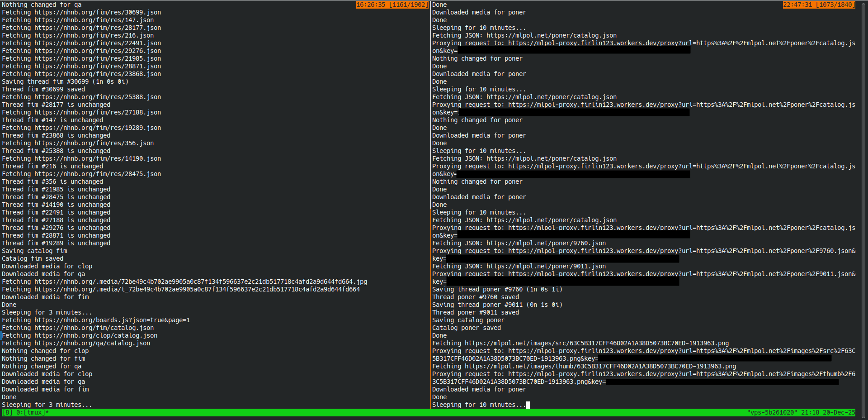Open link nhnb.org/fim/catalog.json
Image resolution: width=868 pixels, height=420 pixels.
pyautogui.click(x=94, y=328)
